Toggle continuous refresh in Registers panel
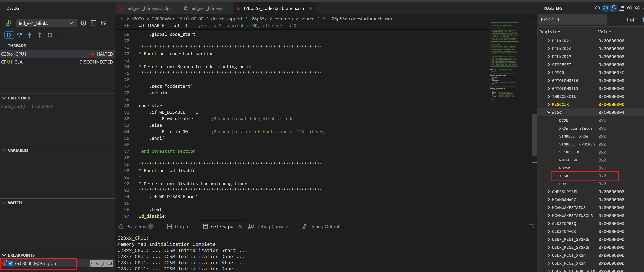The image size is (644, 272). click(606, 8)
